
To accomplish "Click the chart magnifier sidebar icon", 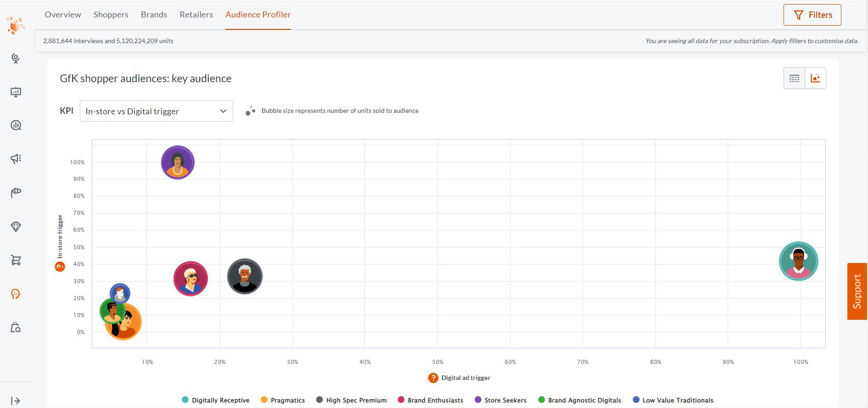I will click(16, 125).
